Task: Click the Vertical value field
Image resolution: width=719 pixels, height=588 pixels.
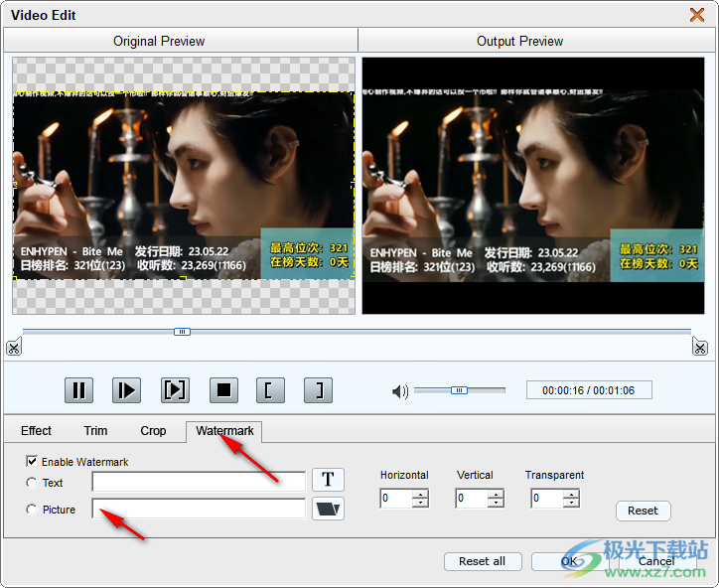Action: coord(472,498)
